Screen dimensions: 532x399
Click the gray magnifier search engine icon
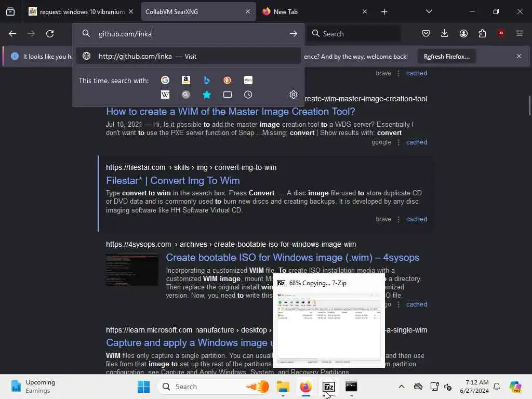click(185, 95)
